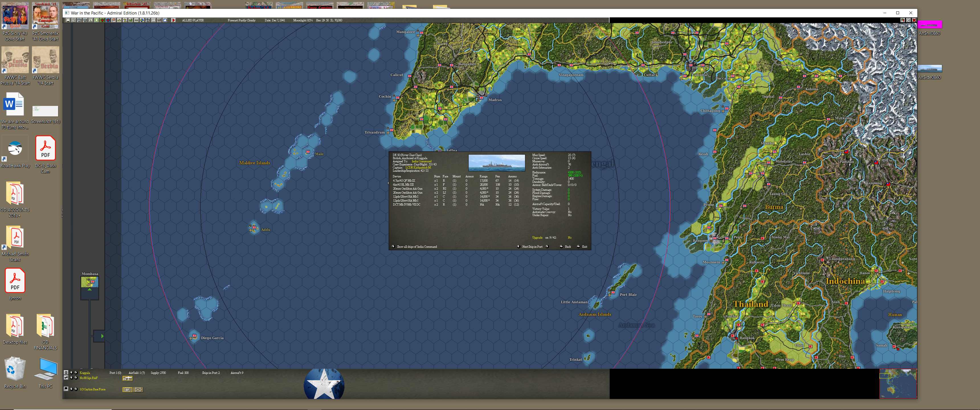The width and height of the screenshot is (980, 410).
Task: Click the red aircraft on green toolbar icon
Action: pos(102,20)
